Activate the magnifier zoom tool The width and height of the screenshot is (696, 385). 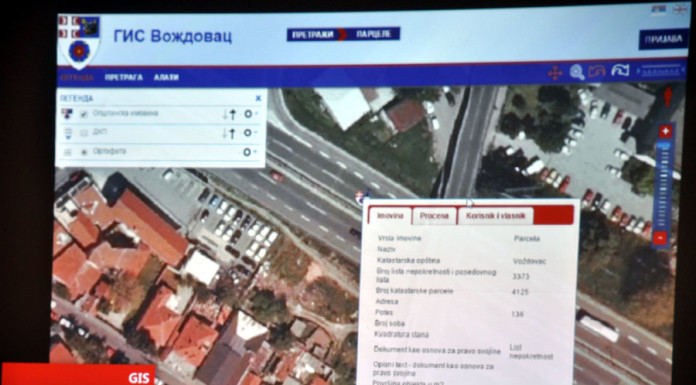coord(577,72)
